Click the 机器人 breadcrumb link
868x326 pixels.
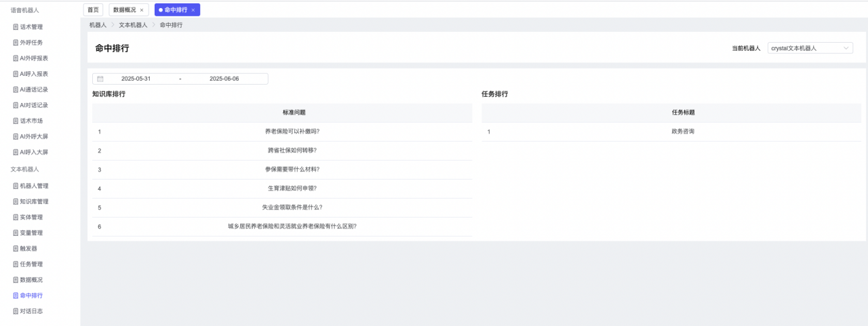98,25
